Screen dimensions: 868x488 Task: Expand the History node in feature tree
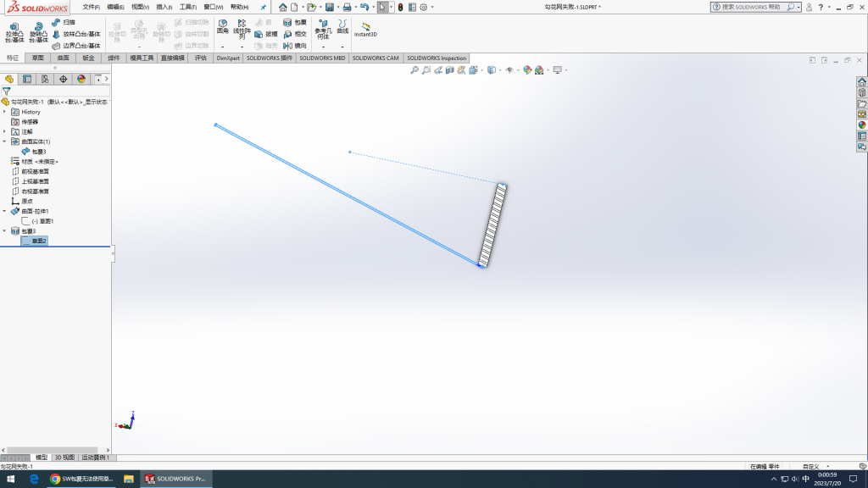coord(4,112)
